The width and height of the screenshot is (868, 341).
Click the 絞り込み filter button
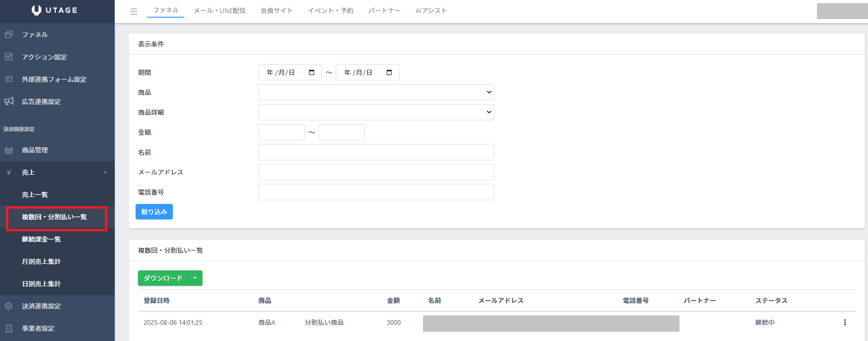pos(154,212)
